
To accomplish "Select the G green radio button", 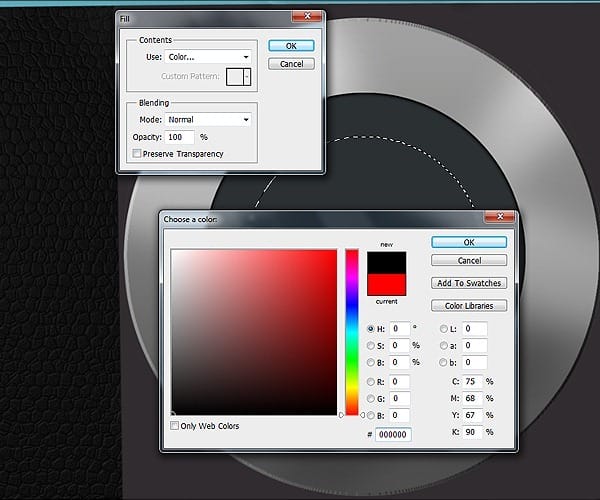I will (370, 398).
